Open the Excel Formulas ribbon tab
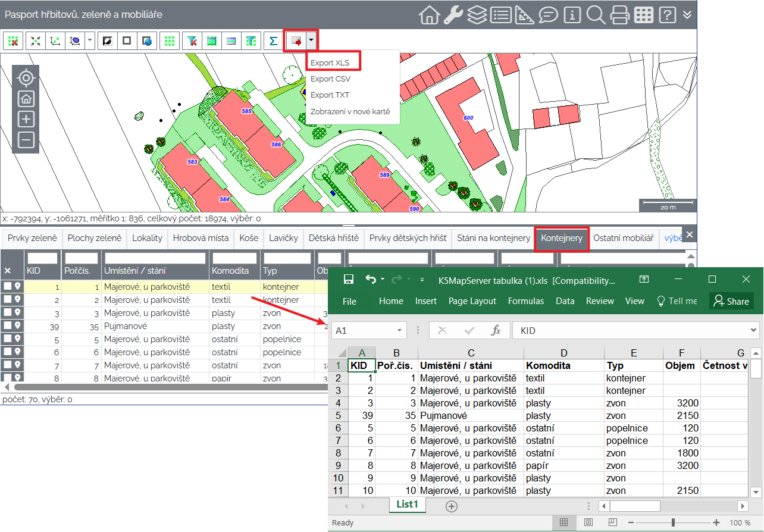The width and height of the screenshot is (764, 532). (x=525, y=301)
